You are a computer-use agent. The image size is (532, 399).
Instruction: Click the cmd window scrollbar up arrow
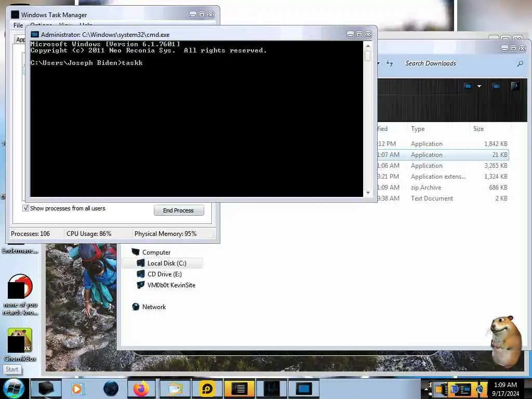[x=368, y=46]
